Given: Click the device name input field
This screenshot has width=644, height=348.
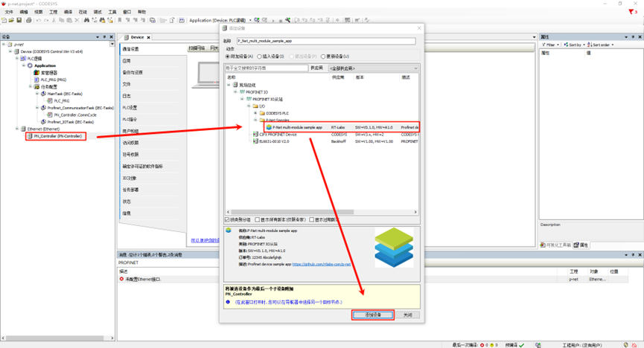Looking at the screenshot, I should coord(326,41).
